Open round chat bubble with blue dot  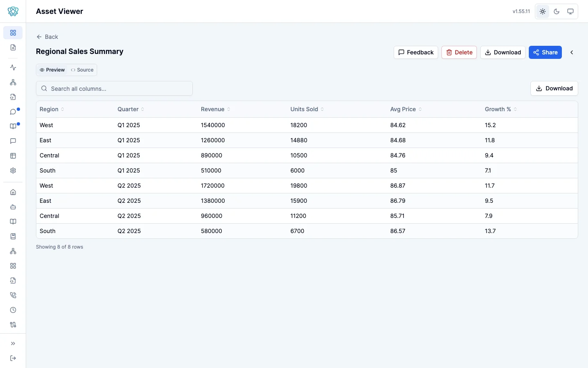(13, 112)
